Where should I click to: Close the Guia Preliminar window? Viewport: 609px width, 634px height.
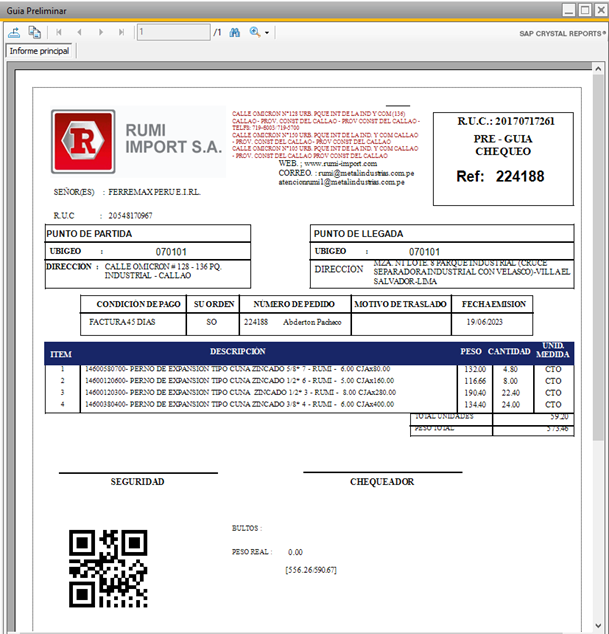601,10
